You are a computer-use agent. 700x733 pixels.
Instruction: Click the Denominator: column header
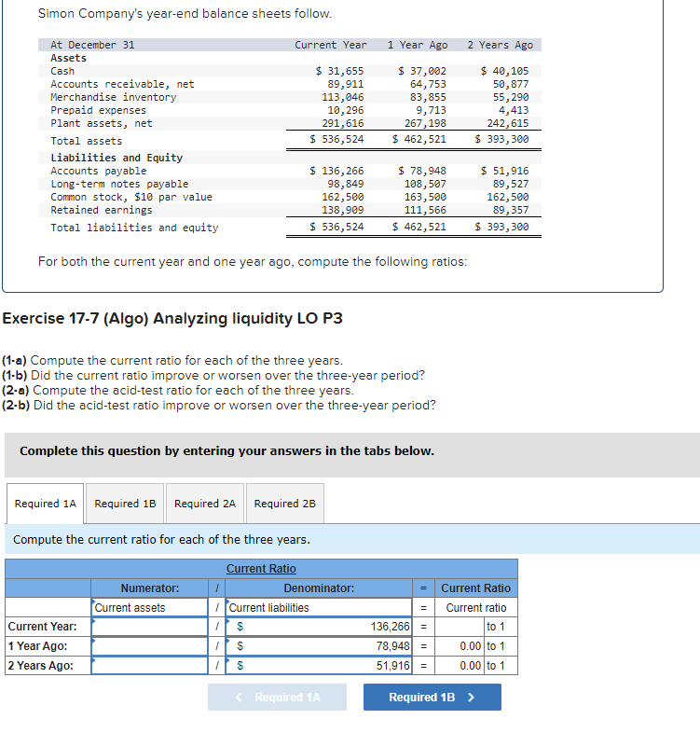point(319,588)
